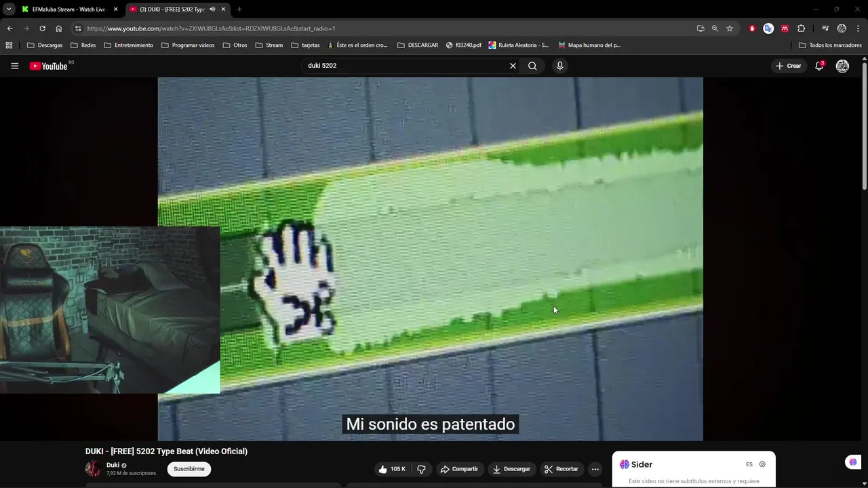Viewport: 868px width, 488px height.
Task: Clear the search box with X icon
Action: click(x=513, y=66)
